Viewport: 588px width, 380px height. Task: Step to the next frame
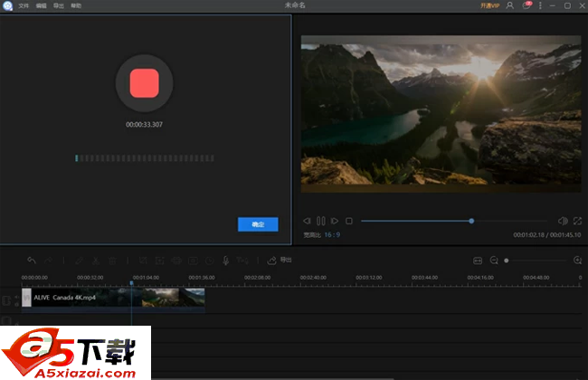pos(335,221)
